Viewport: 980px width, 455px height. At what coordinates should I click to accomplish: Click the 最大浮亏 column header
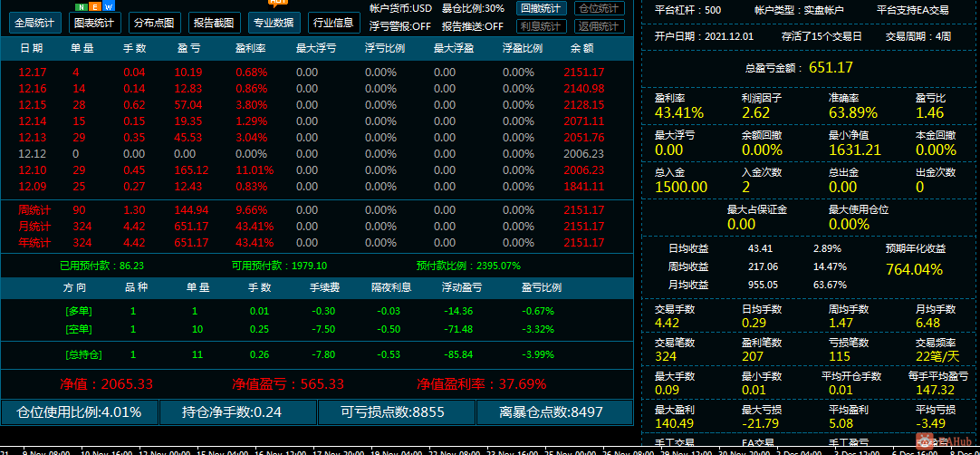315,48
